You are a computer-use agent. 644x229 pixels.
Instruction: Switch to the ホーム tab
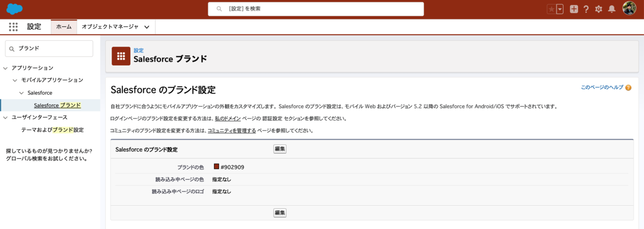click(x=64, y=27)
